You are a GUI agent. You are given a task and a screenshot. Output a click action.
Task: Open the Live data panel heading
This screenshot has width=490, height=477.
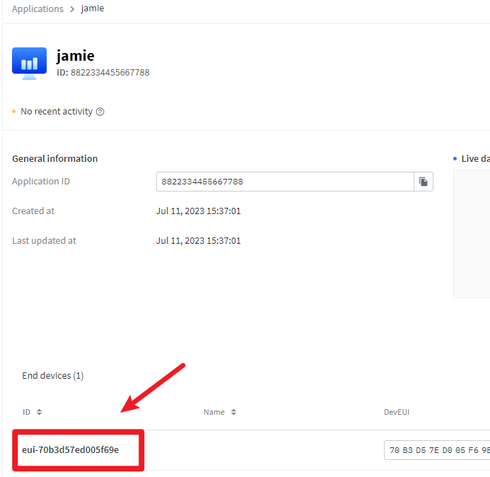(x=475, y=159)
